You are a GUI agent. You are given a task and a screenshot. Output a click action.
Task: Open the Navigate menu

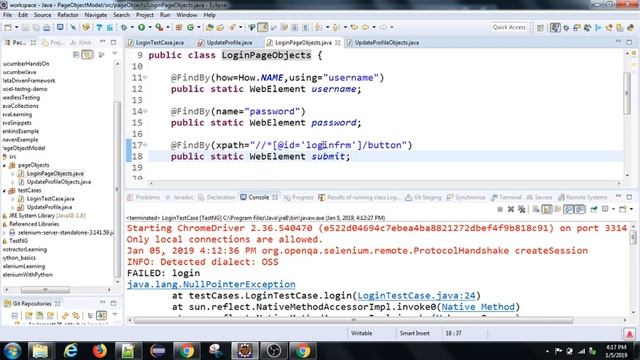click(x=96, y=15)
